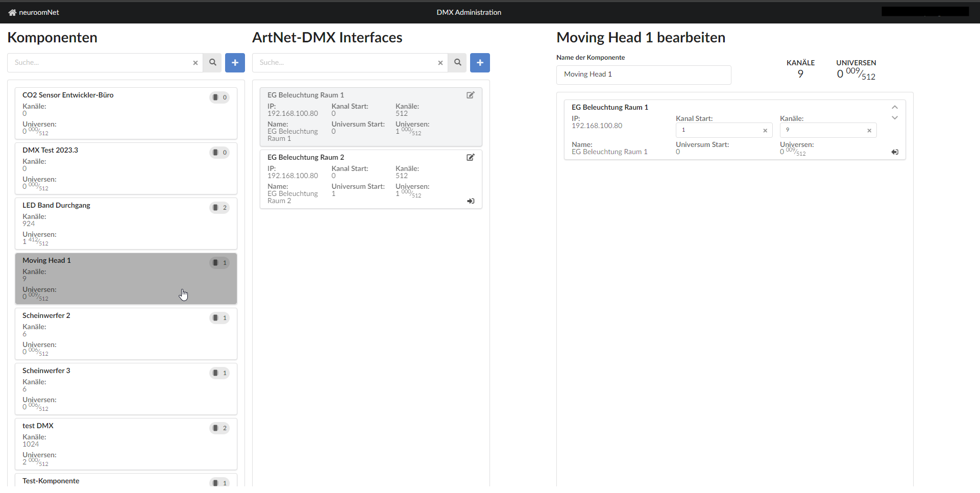
Task: Edit the EG Beleuchtung Raum 2 interface
Action: tap(470, 157)
